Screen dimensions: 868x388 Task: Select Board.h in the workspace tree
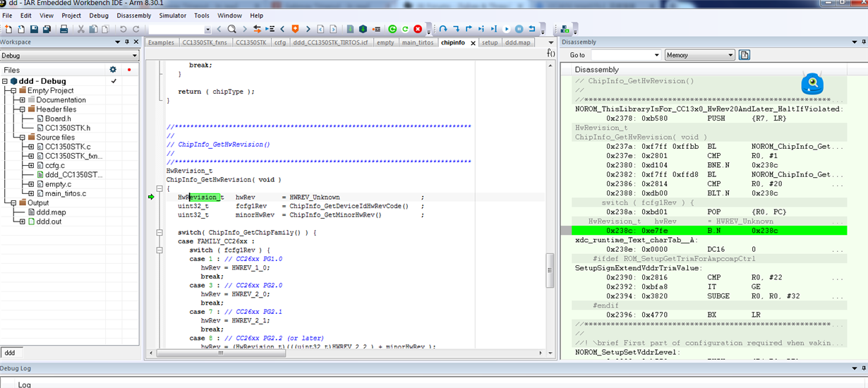click(58, 119)
